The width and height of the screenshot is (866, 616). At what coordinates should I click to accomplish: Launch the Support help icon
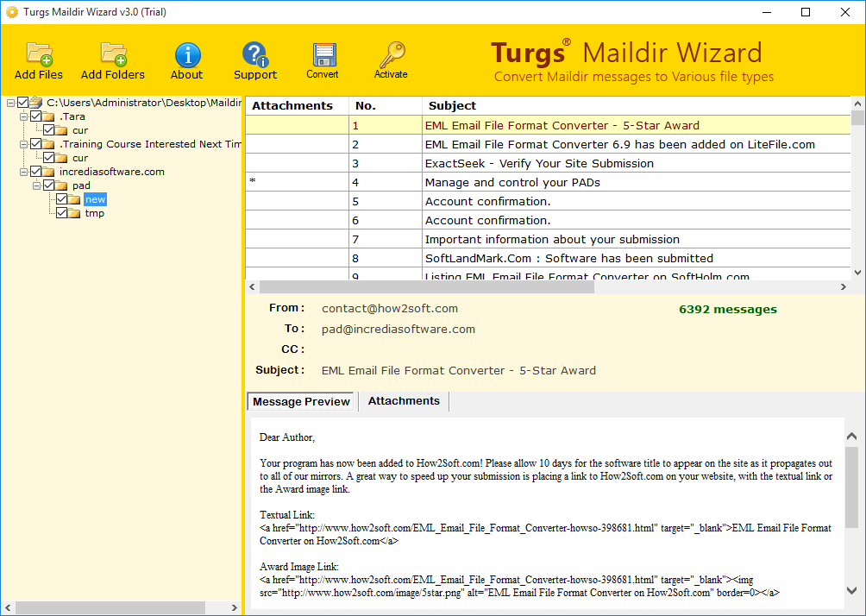255,54
